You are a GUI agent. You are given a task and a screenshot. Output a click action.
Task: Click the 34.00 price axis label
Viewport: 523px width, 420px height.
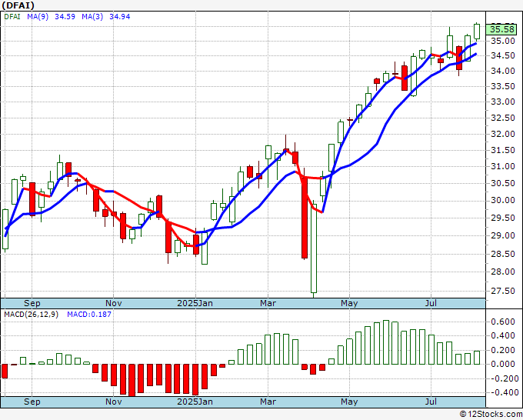coord(503,71)
